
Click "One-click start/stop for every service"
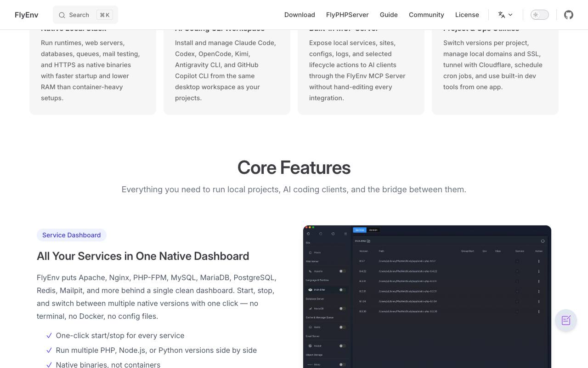point(120,335)
